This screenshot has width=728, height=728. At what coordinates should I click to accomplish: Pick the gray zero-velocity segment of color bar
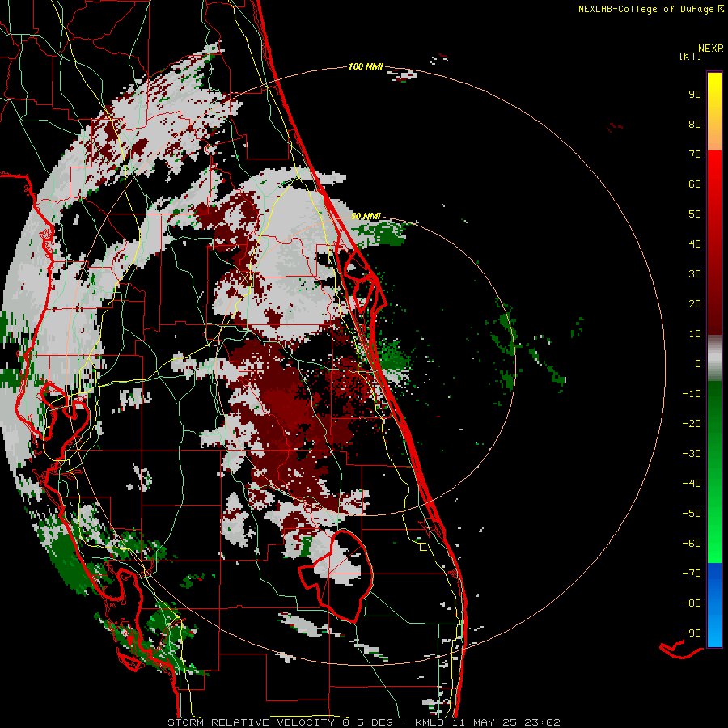[714, 360]
